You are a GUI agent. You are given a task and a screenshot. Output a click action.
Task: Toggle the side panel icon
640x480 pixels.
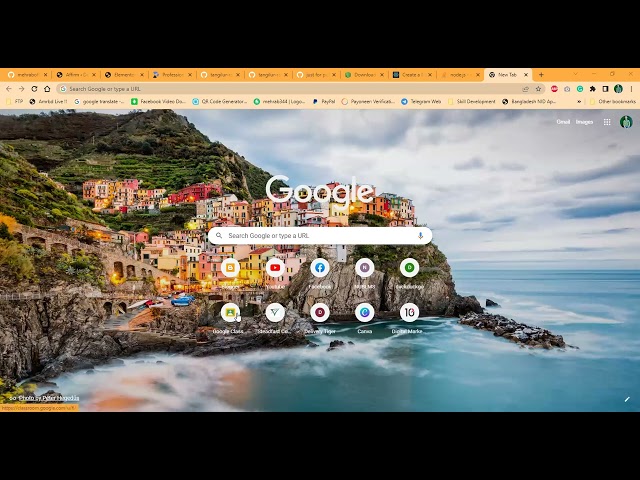pos(606,89)
